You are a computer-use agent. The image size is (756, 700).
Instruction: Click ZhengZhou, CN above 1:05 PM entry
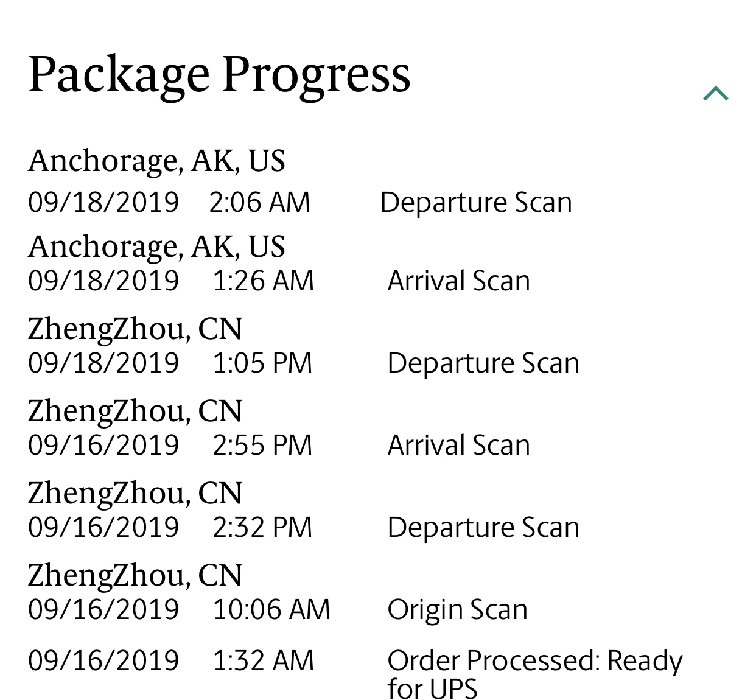(x=135, y=329)
